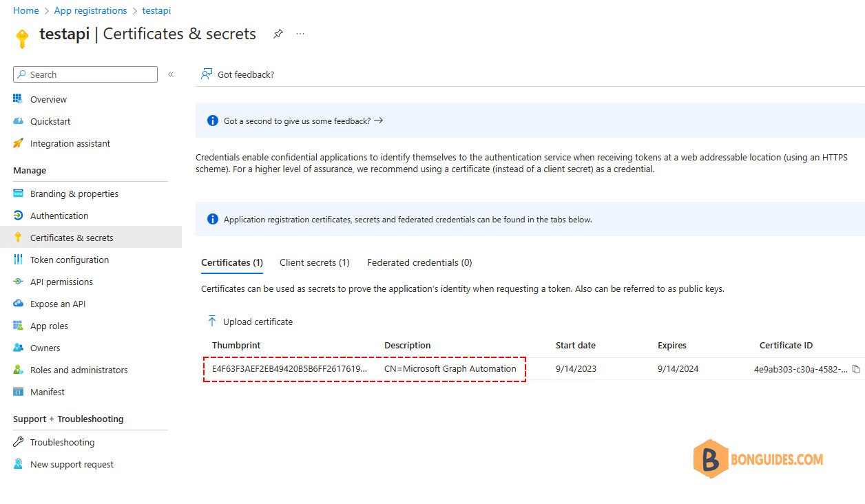
Task: Click the info icon in feedback banner
Action: 213,120
